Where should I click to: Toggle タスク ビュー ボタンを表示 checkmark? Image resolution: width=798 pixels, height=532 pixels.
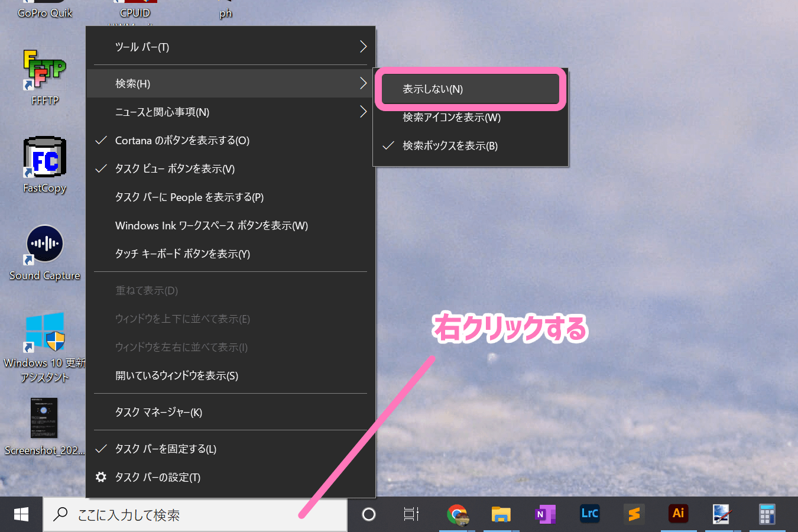[175, 169]
